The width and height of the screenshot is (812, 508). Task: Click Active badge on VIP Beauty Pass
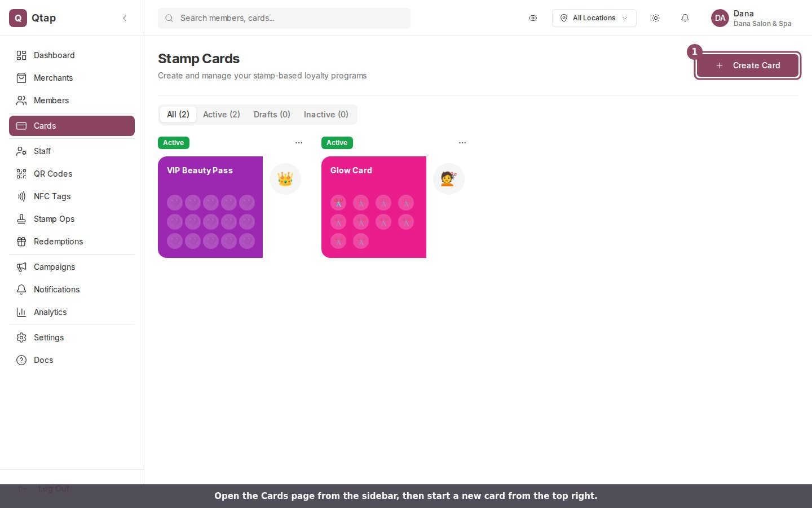[174, 143]
